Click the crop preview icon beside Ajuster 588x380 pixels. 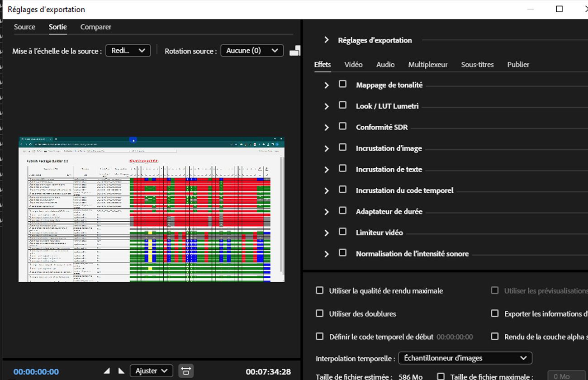(x=185, y=370)
